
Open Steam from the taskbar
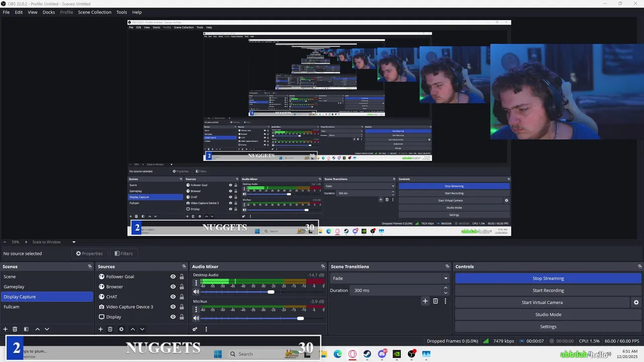(x=367, y=354)
